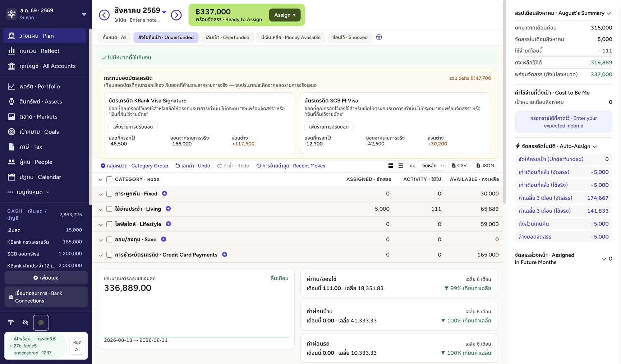This screenshot has width=621, height=364.
Task: Add category to Save group plus icon
Action: (164, 239)
